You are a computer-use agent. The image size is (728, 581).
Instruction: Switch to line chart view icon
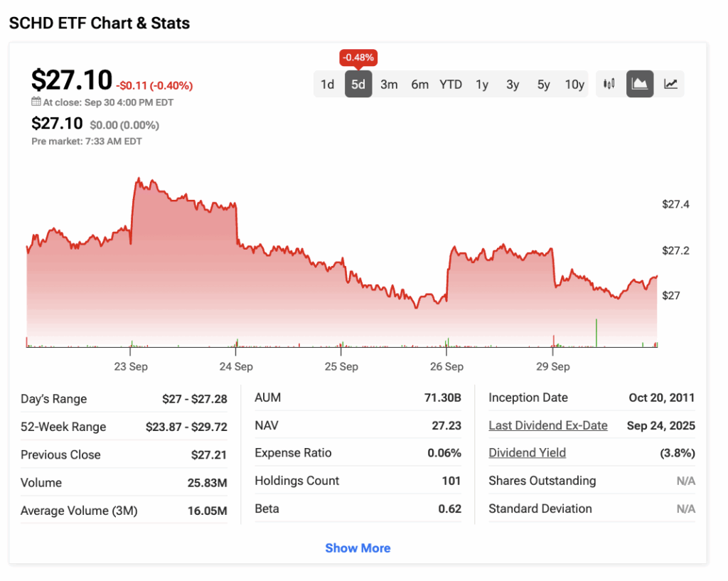(670, 84)
